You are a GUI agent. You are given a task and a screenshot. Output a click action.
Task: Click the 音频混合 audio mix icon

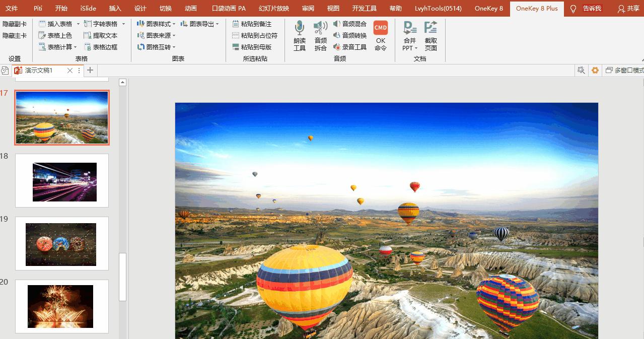[350, 24]
